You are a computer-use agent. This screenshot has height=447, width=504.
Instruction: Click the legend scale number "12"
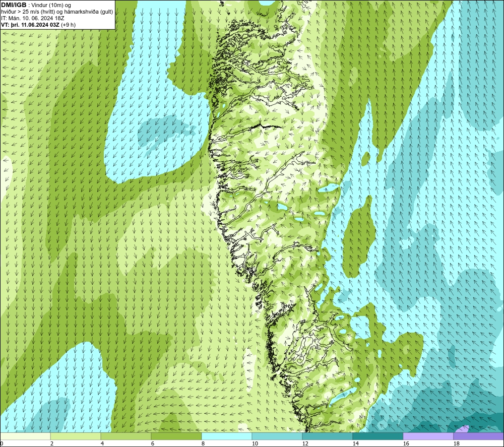(x=305, y=443)
